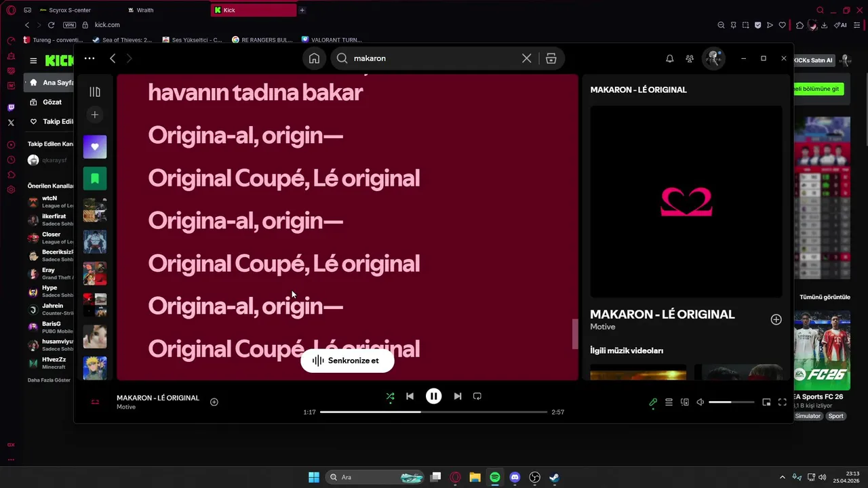Open Opera AI assistant button

pos(840,25)
